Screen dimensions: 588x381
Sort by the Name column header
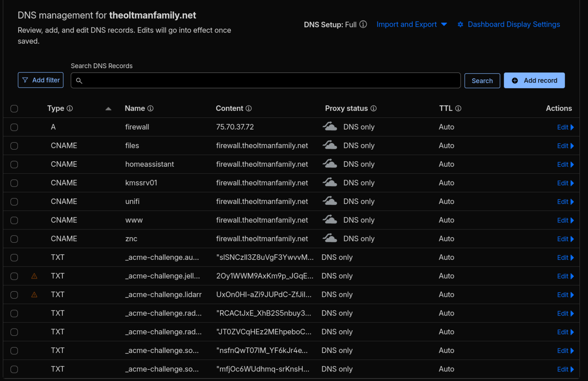coord(135,109)
